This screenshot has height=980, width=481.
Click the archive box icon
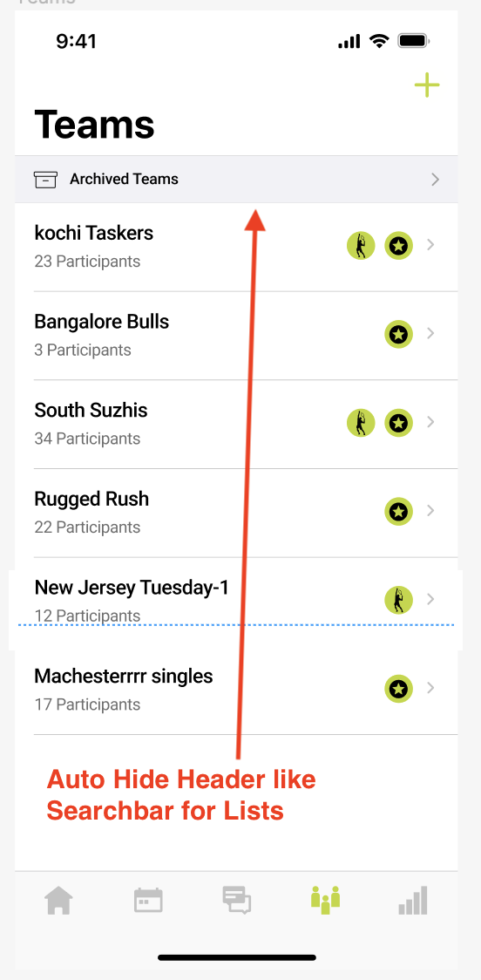tap(45, 180)
